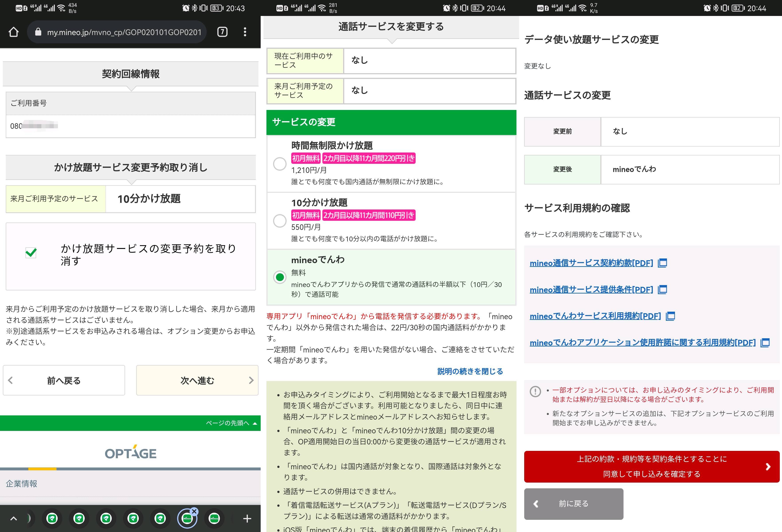
Task: Tap the padlock site security icon
Action: [x=38, y=32]
